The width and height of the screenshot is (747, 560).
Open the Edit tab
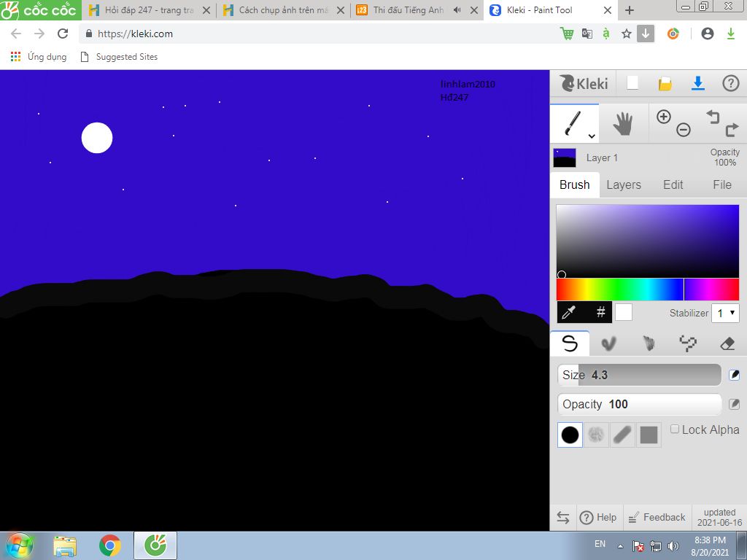[673, 184]
